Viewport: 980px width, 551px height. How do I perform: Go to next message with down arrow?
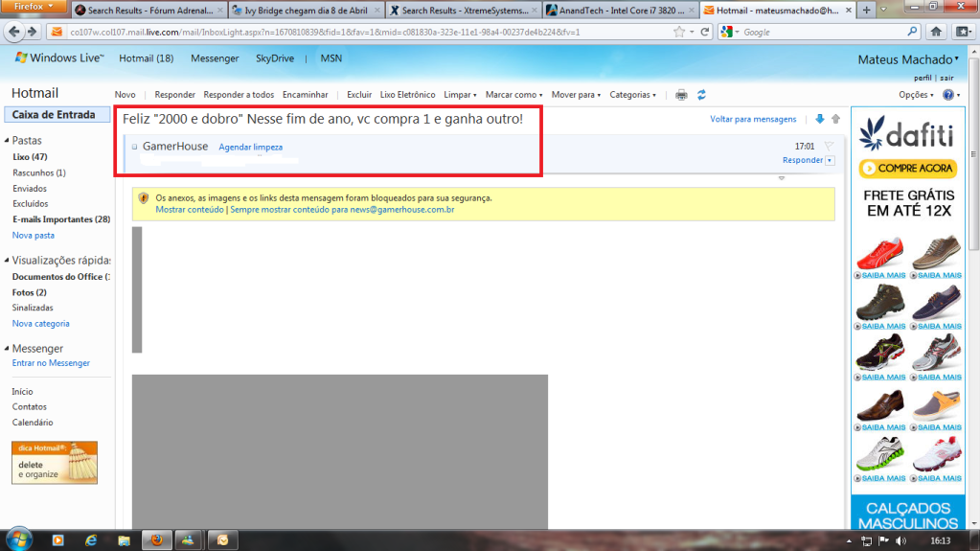[x=819, y=119]
